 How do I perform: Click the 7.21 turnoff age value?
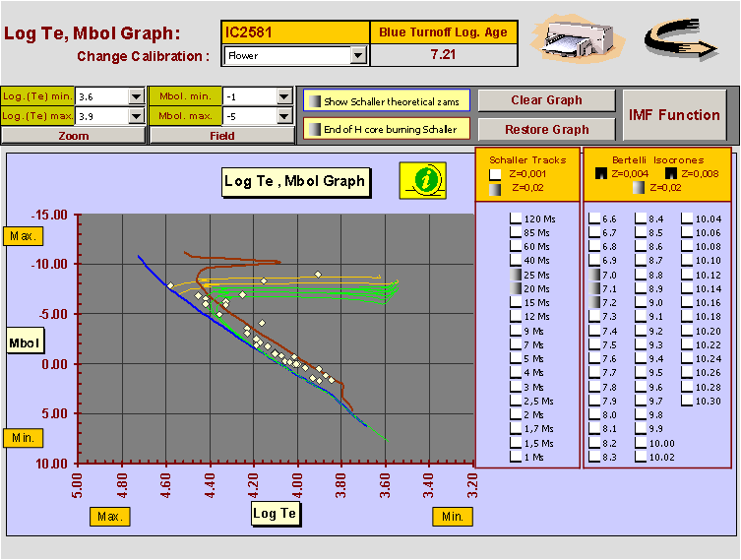pyautogui.click(x=443, y=55)
